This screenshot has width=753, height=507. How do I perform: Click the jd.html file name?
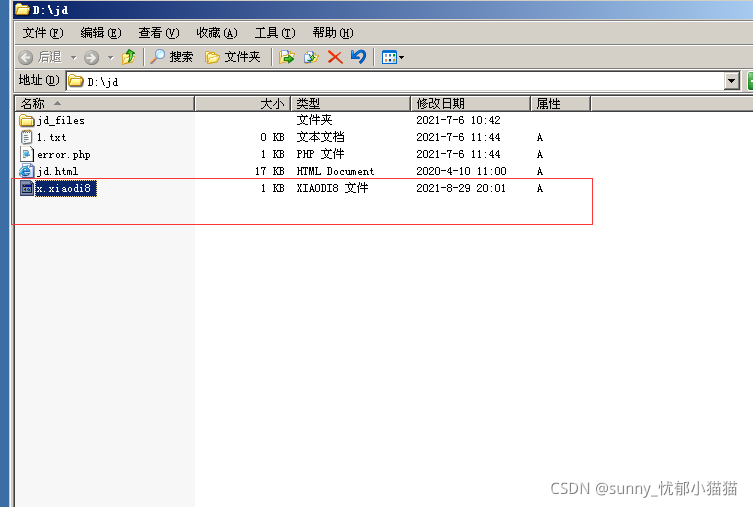[x=57, y=171]
